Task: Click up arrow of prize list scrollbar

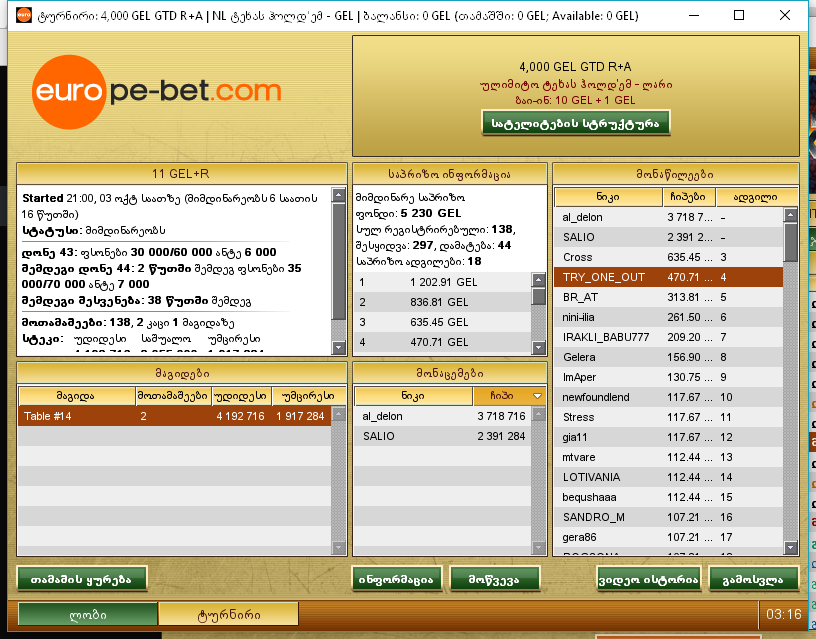Action: tap(539, 280)
